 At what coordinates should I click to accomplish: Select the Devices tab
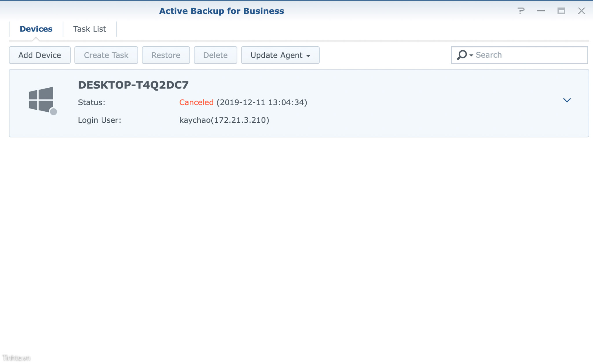pos(36,28)
